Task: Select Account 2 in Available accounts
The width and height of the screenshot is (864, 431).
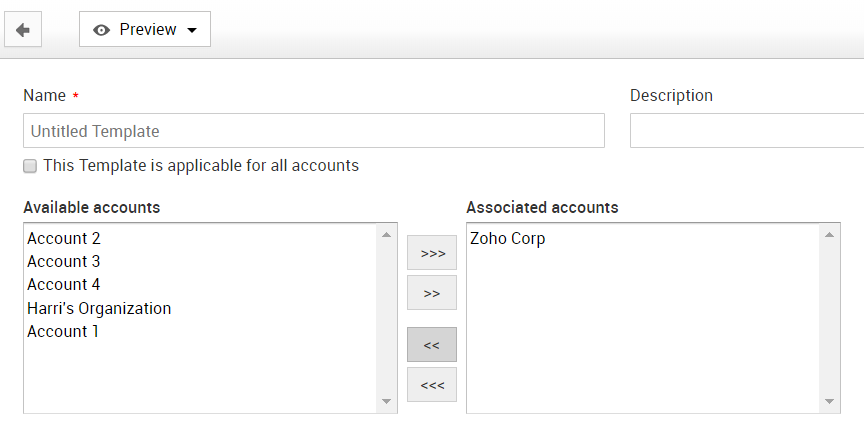Action: tap(64, 239)
